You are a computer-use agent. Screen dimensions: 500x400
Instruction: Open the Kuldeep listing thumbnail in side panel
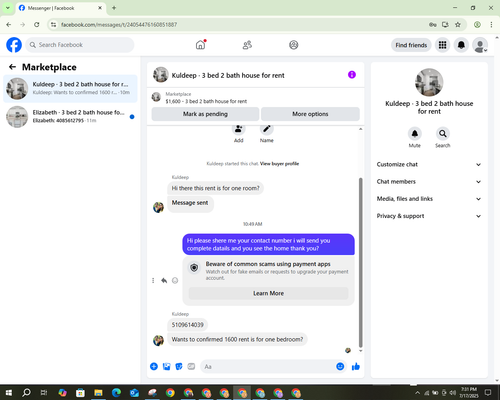[x=429, y=82]
